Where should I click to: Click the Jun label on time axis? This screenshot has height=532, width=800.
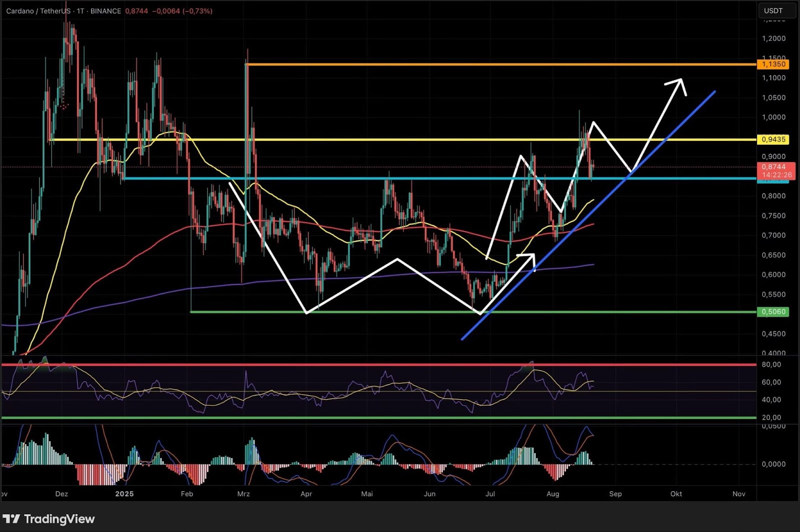coord(429,494)
